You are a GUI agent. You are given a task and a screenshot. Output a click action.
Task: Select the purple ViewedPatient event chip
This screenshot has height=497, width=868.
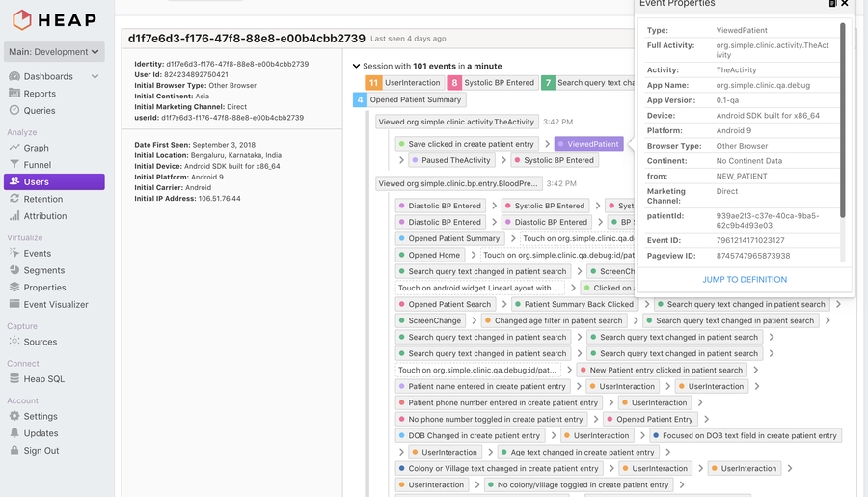[x=588, y=144]
